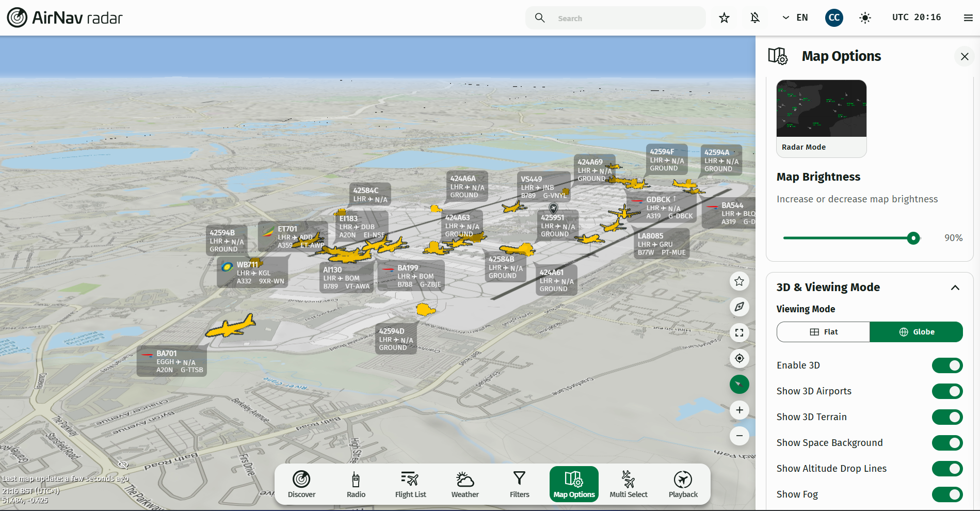Zoom in on the map

click(x=740, y=410)
